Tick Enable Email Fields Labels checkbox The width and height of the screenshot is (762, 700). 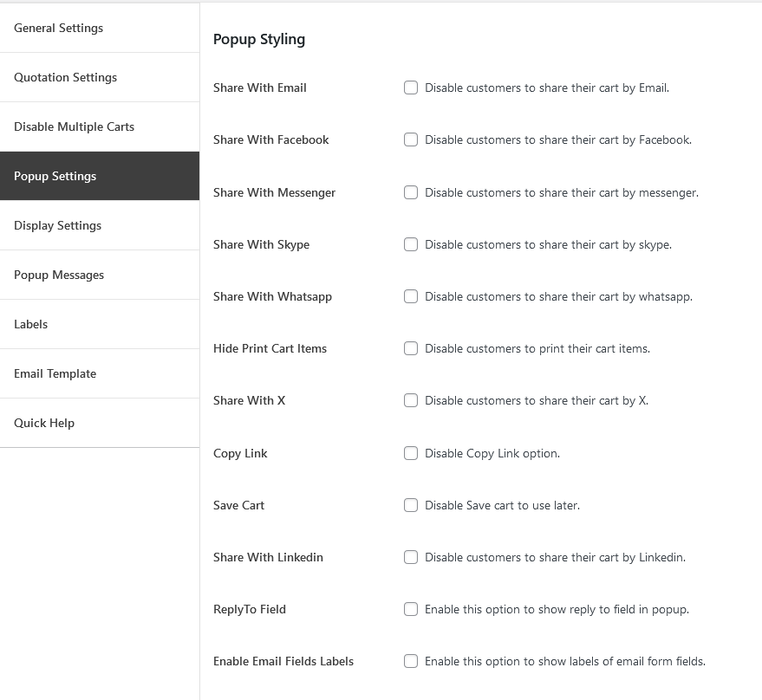click(411, 661)
